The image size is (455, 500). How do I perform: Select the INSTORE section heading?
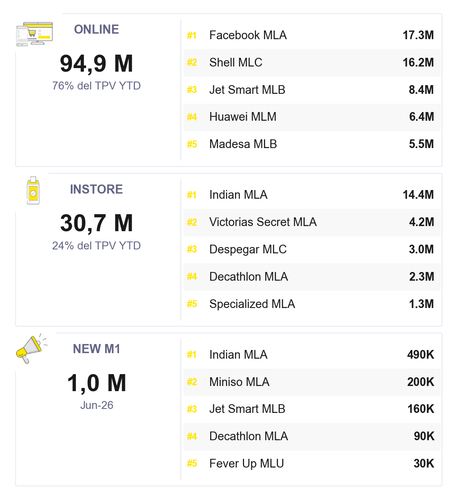[x=96, y=189]
